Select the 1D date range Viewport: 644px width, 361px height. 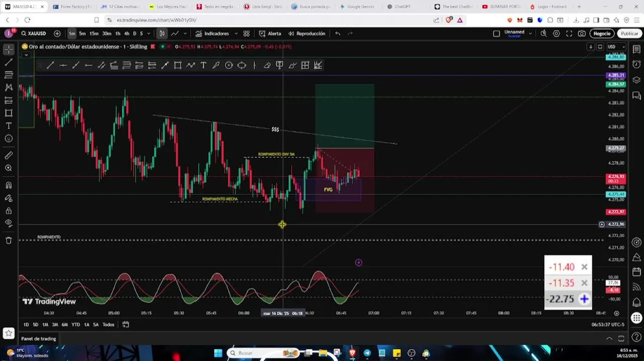[x=26, y=324]
